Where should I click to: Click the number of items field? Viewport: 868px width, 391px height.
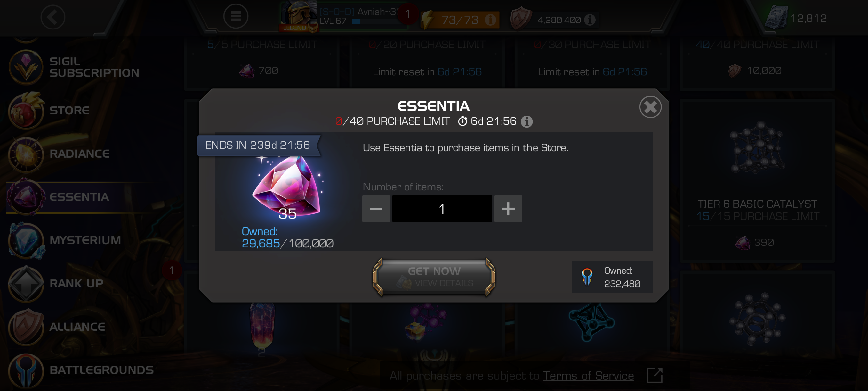click(442, 209)
